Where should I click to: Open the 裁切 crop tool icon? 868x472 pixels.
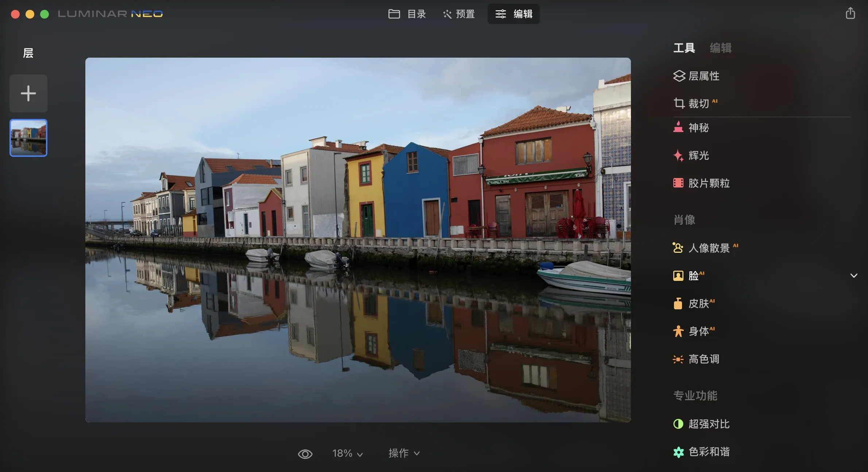coord(679,103)
